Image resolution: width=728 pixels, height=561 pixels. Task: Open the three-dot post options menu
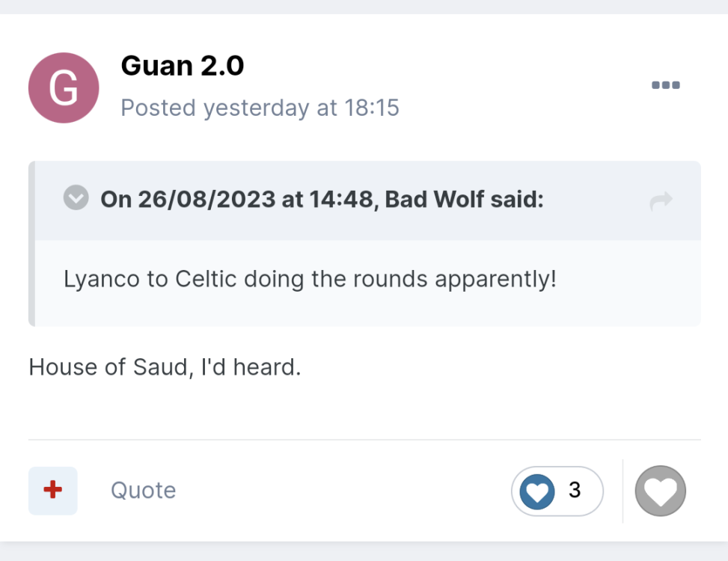(665, 85)
